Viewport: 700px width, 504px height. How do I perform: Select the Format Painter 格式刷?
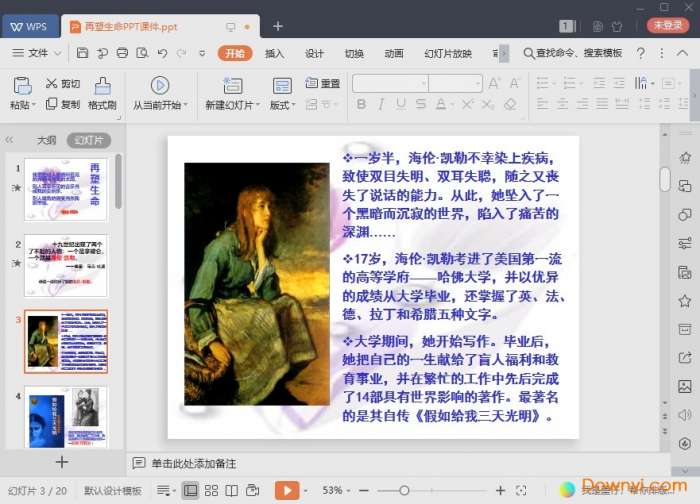[x=102, y=94]
